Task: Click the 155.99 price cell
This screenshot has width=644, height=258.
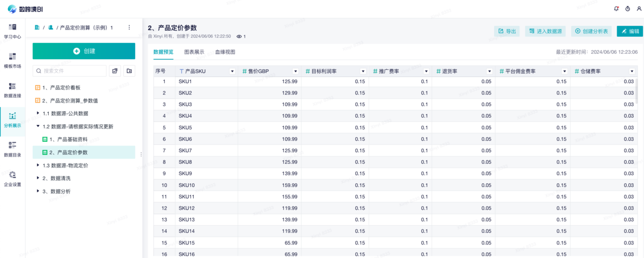Action: click(270, 197)
